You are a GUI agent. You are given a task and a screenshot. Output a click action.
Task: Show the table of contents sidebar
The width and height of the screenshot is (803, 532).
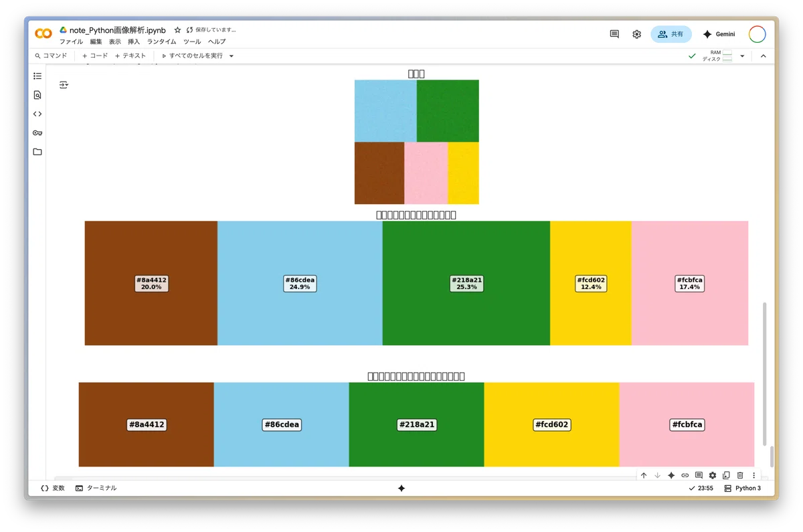(x=37, y=76)
